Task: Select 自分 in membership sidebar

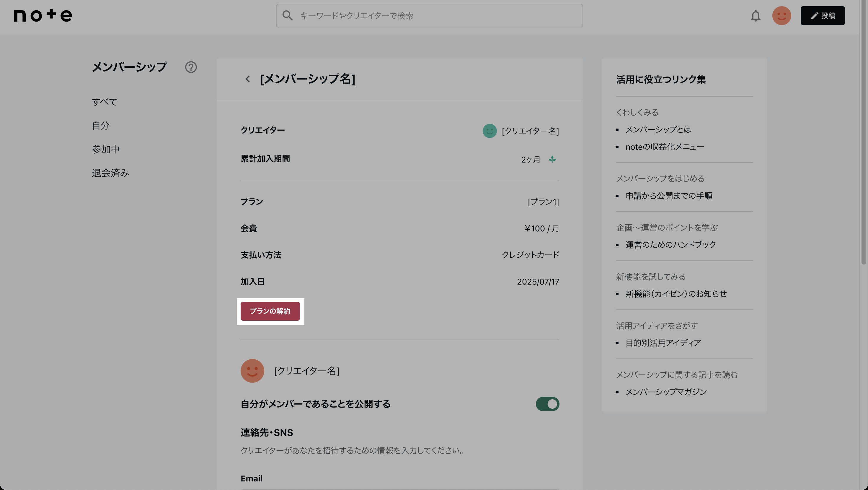Action: (101, 125)
